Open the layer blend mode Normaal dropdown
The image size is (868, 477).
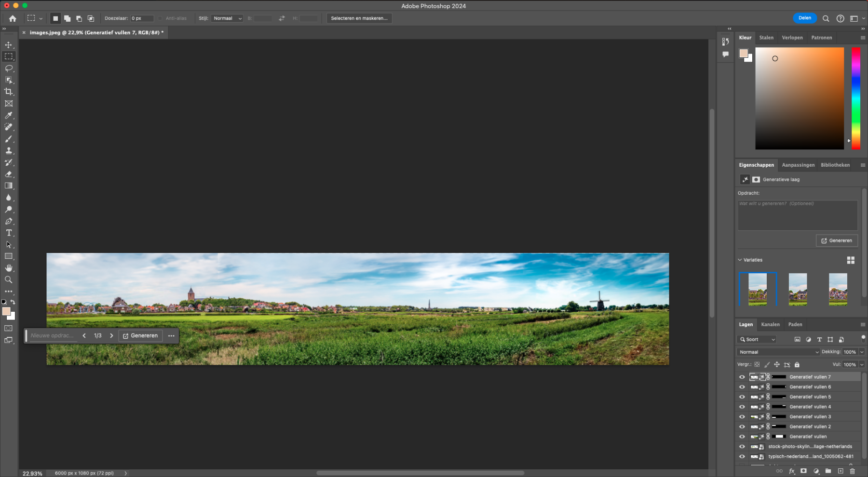click(778, 352)
